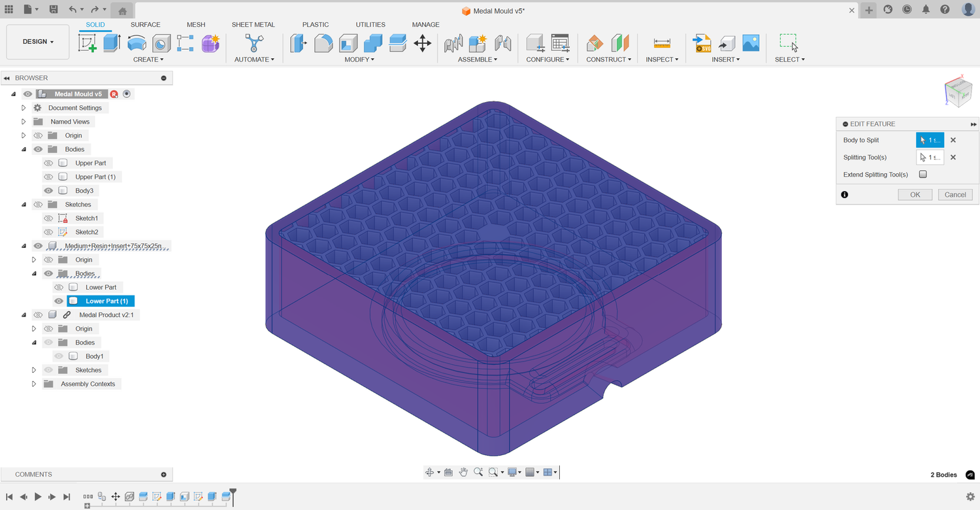Open the Create Form tool
Screen dimensions: 980x510
click(210, 43)
